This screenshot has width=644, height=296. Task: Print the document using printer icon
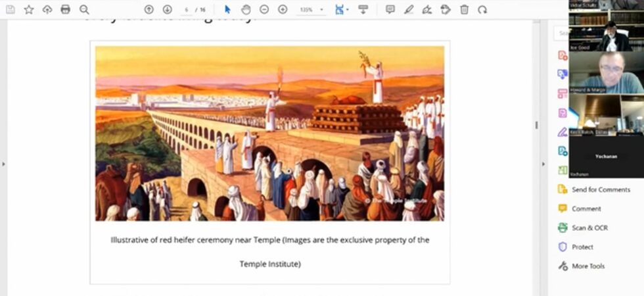pyautogui.click(x=65, y=9)
